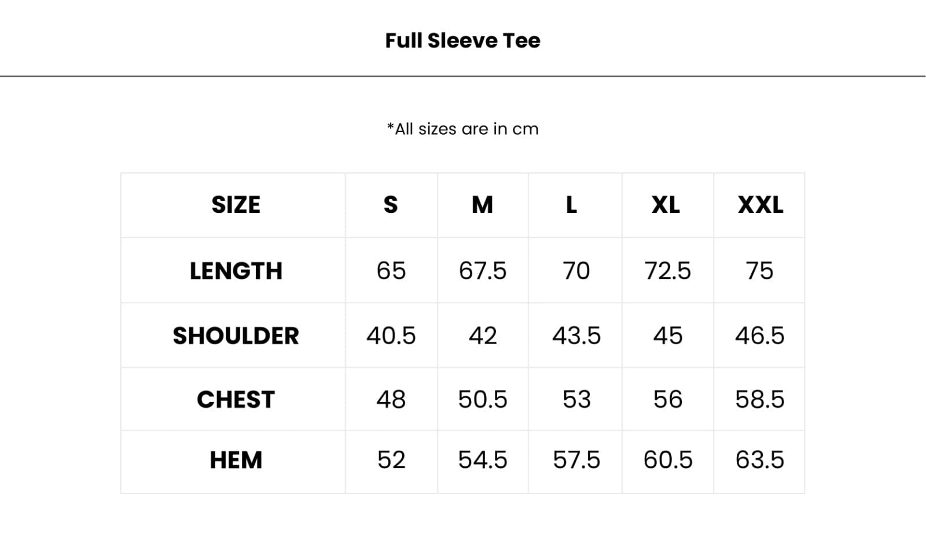The image size is (926, 560).
Task: Click the L size column header
Action: (571, 205)
